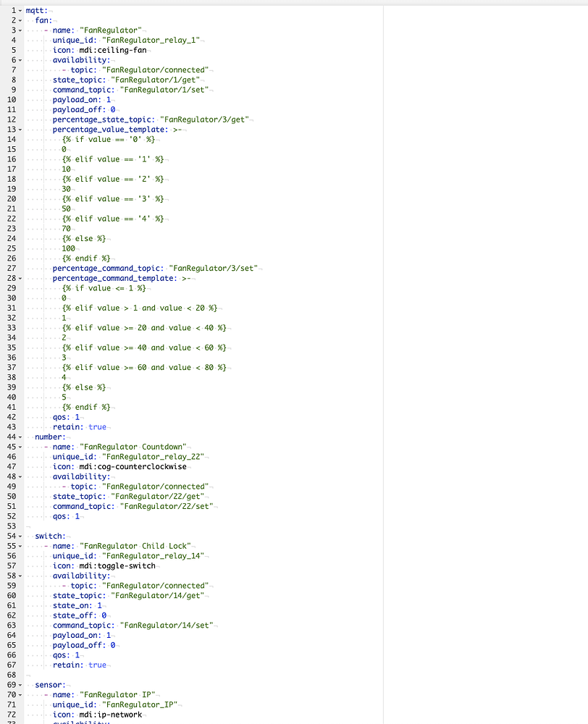Fold the first availability block
The image size is (588, 724).
[20, 59]
